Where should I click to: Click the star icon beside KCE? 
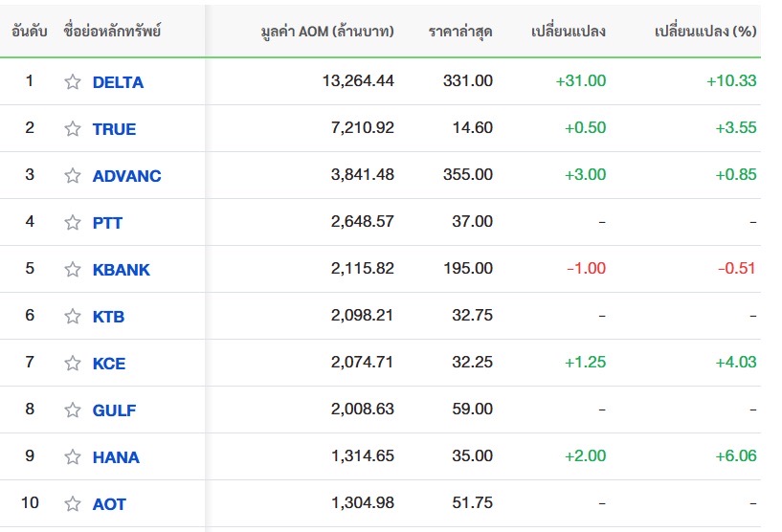tap(73, 363)
